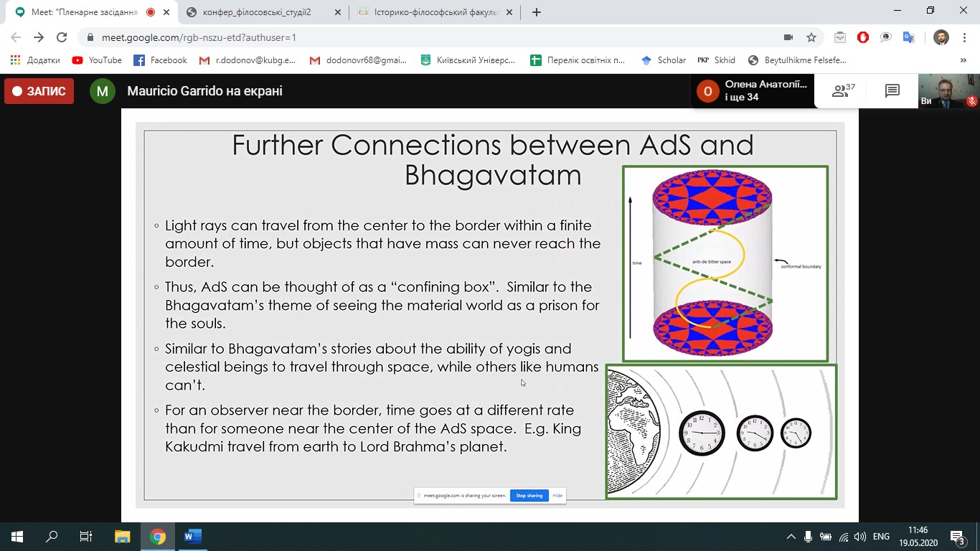The image size is (980, 551).
Task: Open the Chrome profile avatar
Action: tap(941, 37)
